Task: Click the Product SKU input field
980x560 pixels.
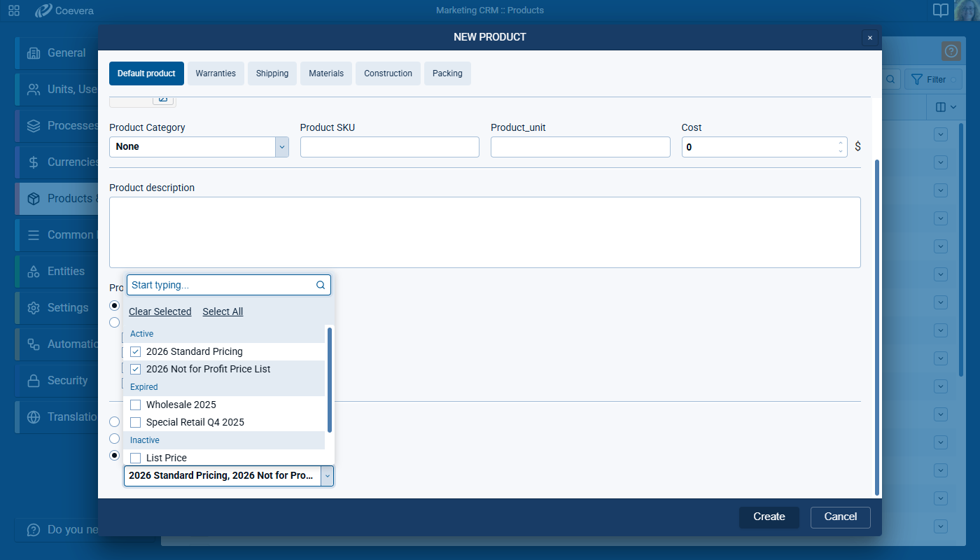Action: tap(389, 147)
